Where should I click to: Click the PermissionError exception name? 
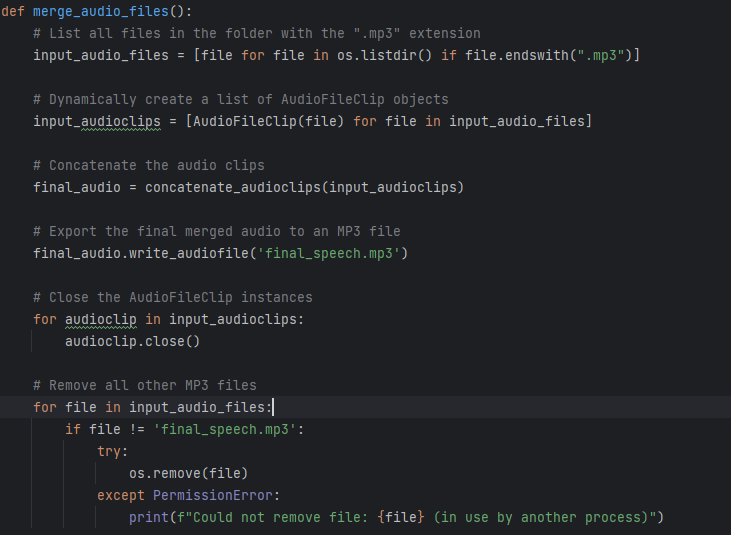[216, 495]
